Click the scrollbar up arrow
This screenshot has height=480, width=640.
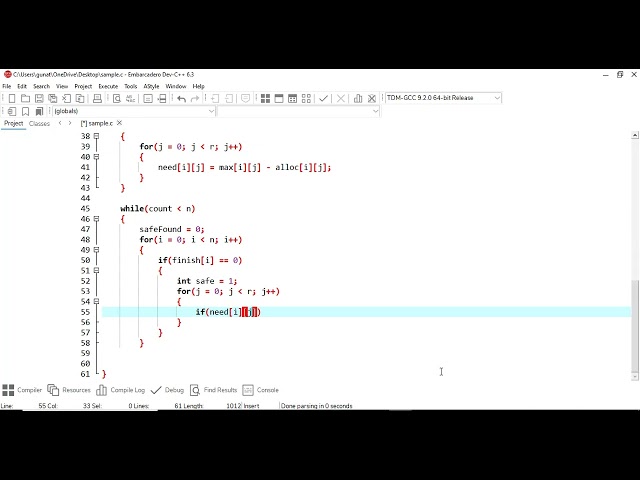(635, 135)
